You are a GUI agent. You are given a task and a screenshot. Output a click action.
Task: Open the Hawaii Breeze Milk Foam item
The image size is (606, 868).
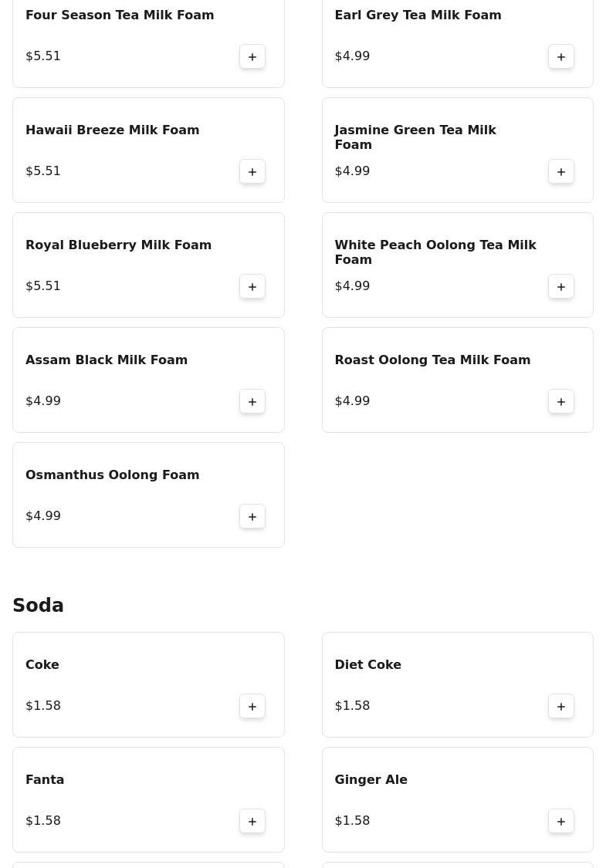148,150
